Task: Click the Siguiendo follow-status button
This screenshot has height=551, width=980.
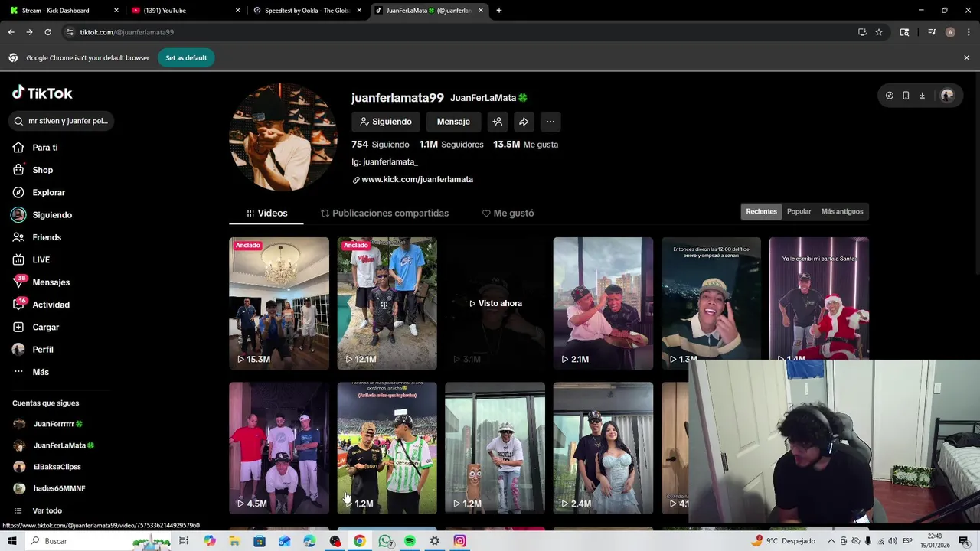Action: (386, 122)
